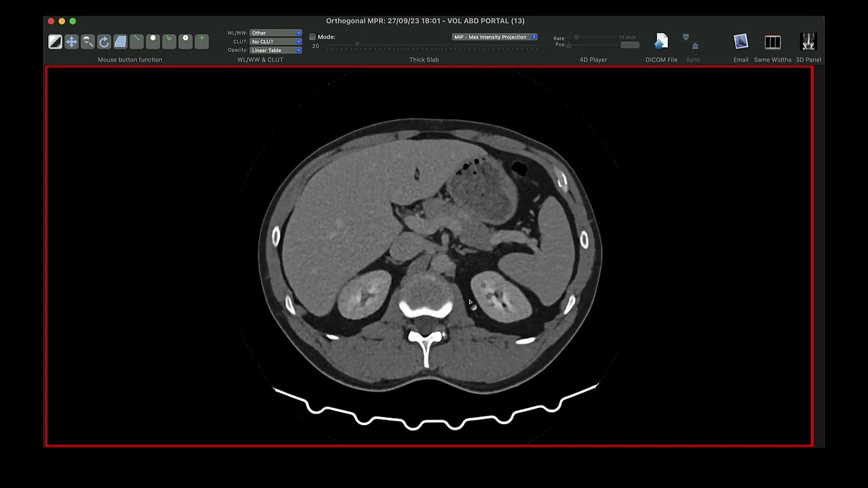
Task: Open the CLUT dropdown showing No CLUT
Action: pos(275,41)
